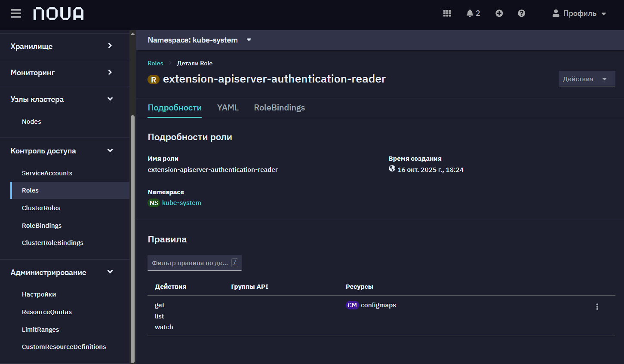This screenshot has height=364, width=624.
Task: Open the configmaps rule kebab menu
Action: 597,307
